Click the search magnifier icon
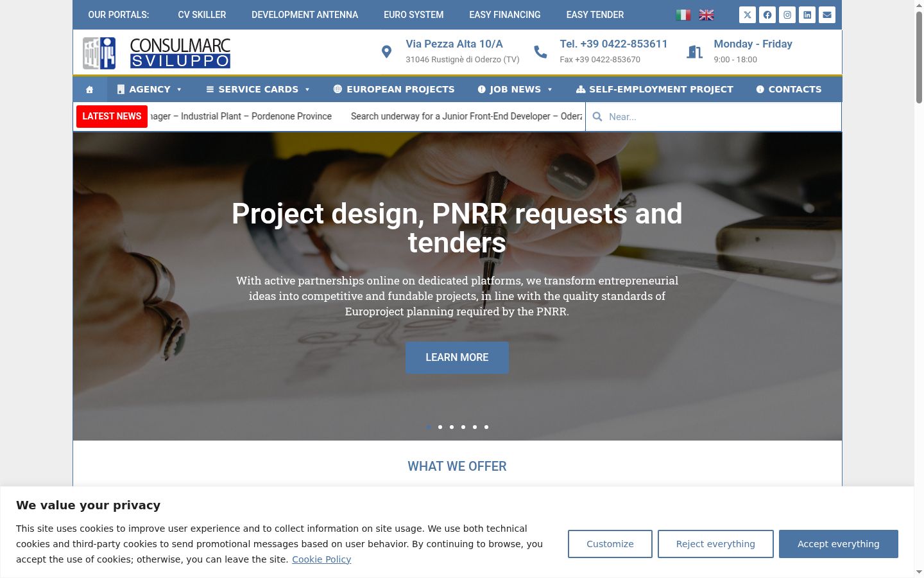The width and height of the screenshot is (924, 578). pyautogui.click(x=597, y=117)
